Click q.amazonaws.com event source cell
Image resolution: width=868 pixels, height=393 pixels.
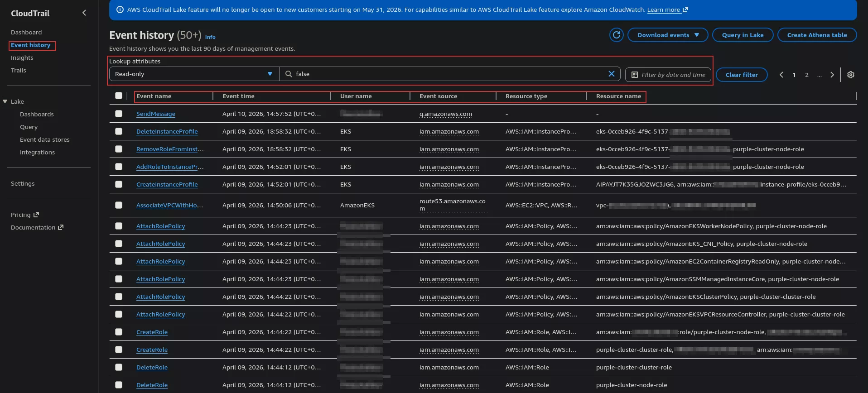point(446,114)
